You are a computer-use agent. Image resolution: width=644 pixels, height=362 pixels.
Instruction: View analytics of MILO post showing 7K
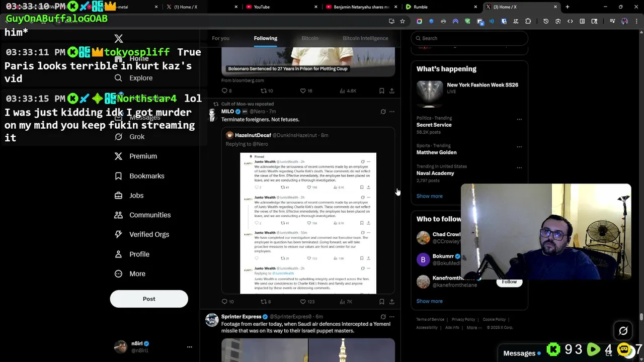coord(346,302)
